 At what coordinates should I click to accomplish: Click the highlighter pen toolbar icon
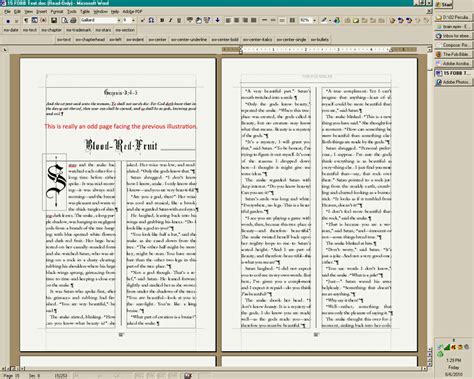point(324,20)
